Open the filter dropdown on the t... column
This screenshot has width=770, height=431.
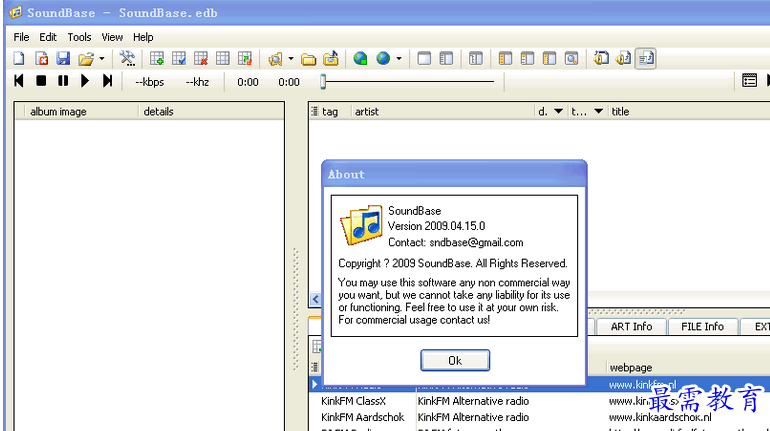pyautogui.click(x=599, y=111)
